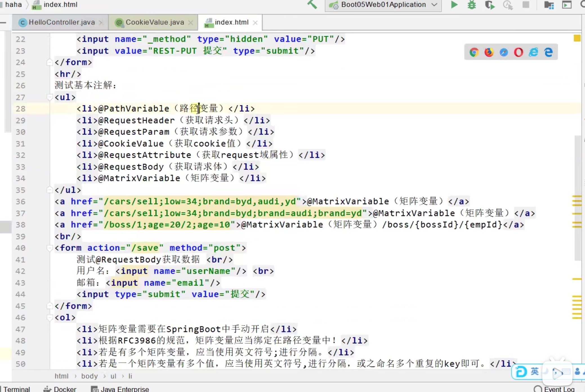Toggle the input method 英 language indicator
Image resolution: width=585 pixels, height=392 pixels.
(x=534, y=371)
